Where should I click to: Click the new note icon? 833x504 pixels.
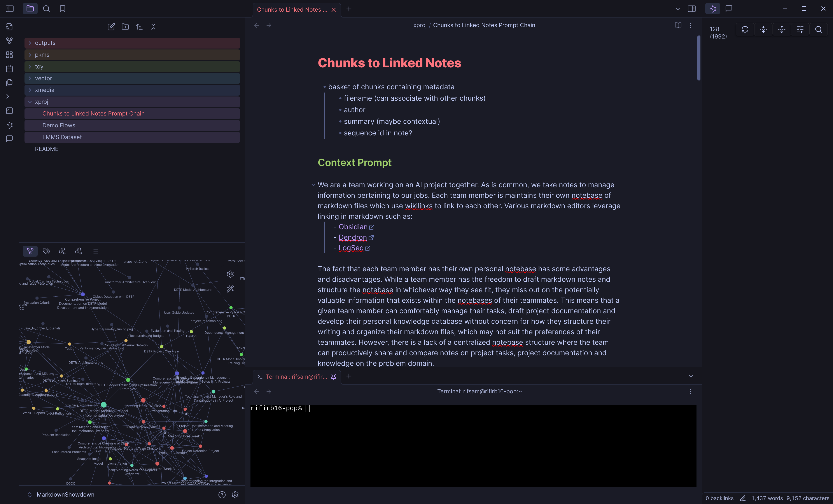(x=111, y=27)
